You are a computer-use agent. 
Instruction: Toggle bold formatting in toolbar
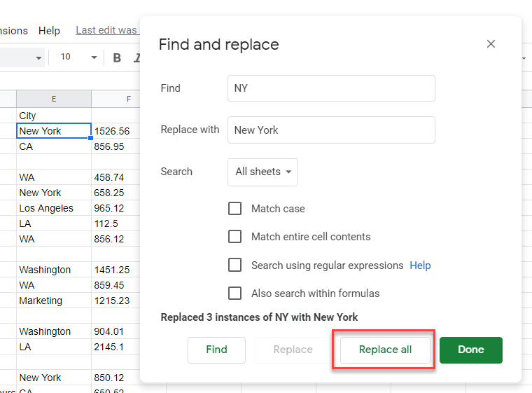pyautogui.click(x=117, y=57)
